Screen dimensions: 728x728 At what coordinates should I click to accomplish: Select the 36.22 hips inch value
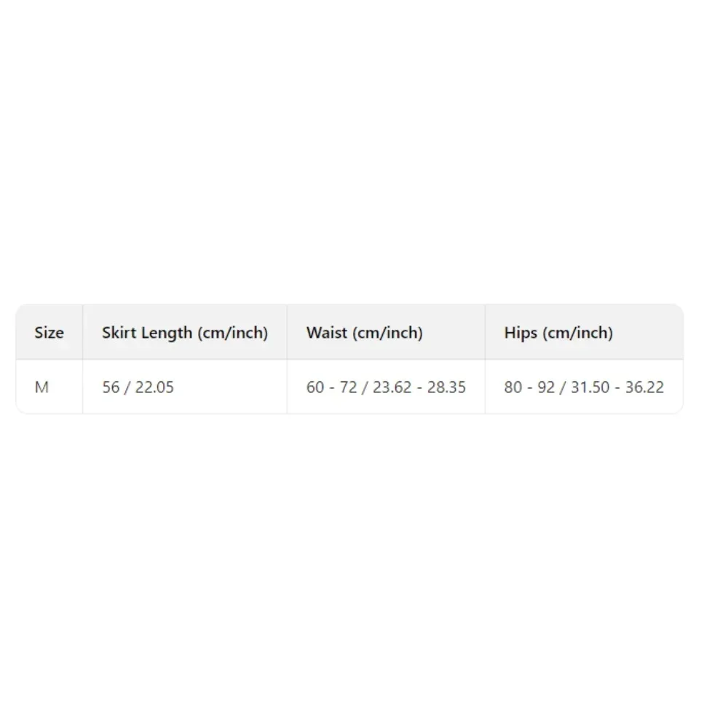[645, 387]
